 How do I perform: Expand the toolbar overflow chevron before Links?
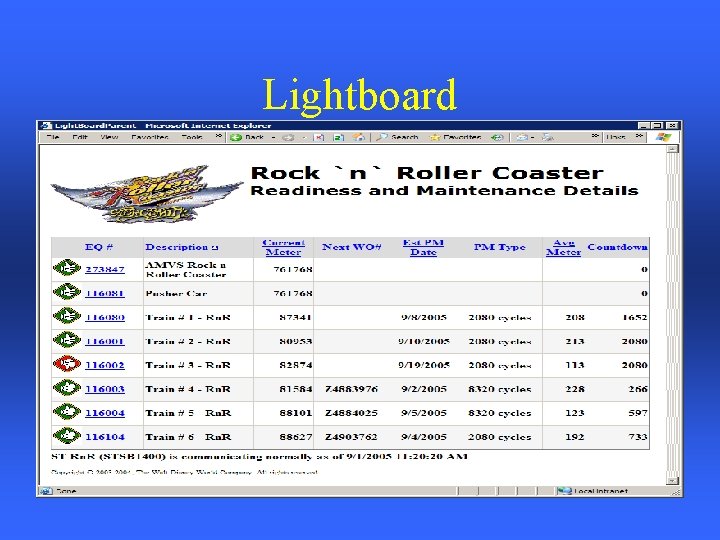tap(595, 136)
